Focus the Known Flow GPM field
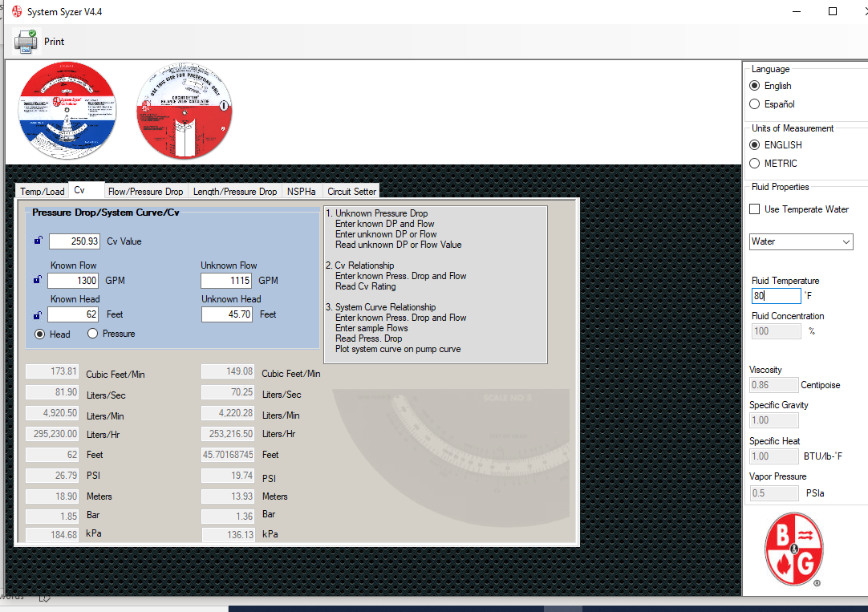Viewport: 868px width, 612px height. (x=73, y=281)
